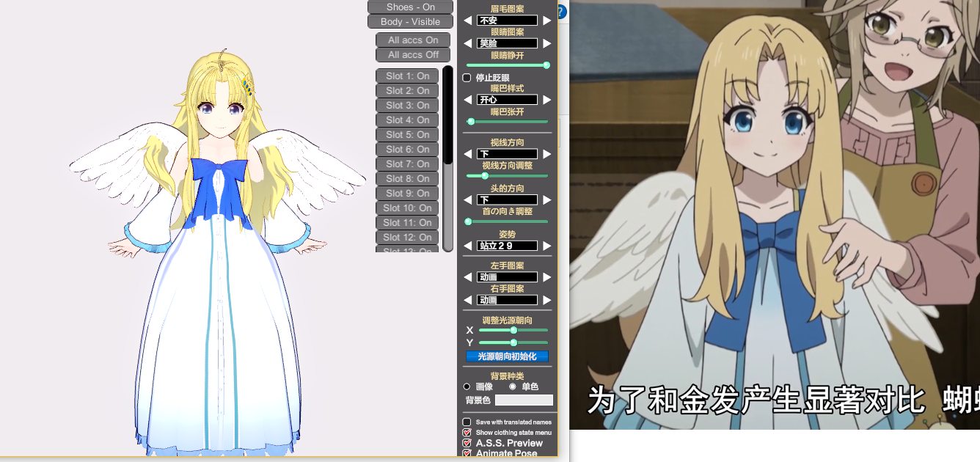Click the 视线方向调整 slider

[x=508, y=176]
